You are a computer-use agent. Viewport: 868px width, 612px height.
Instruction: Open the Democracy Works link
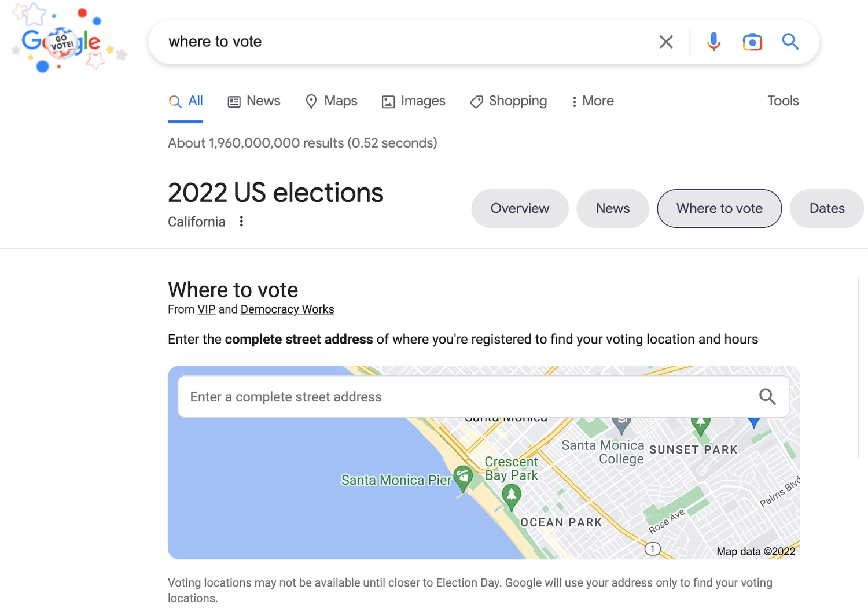pyautogui.click(x=287, y=309)
